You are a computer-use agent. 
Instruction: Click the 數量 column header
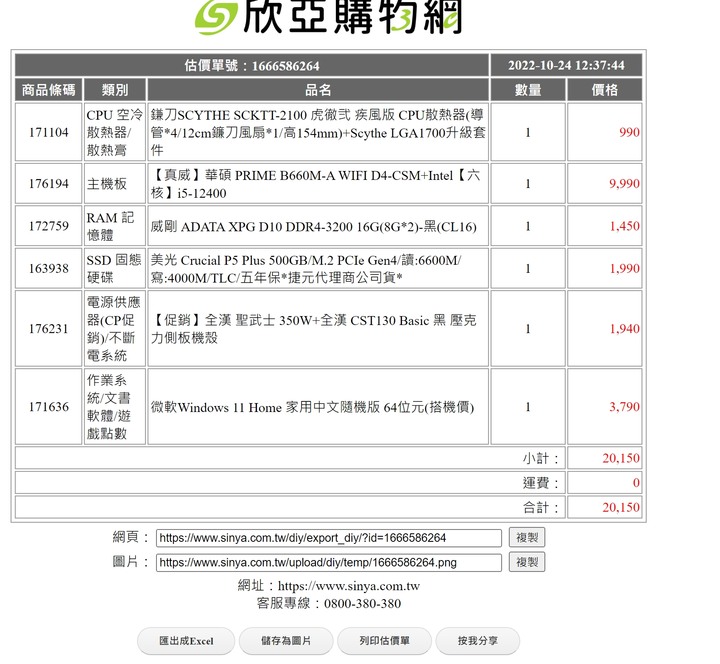[528, 90]
